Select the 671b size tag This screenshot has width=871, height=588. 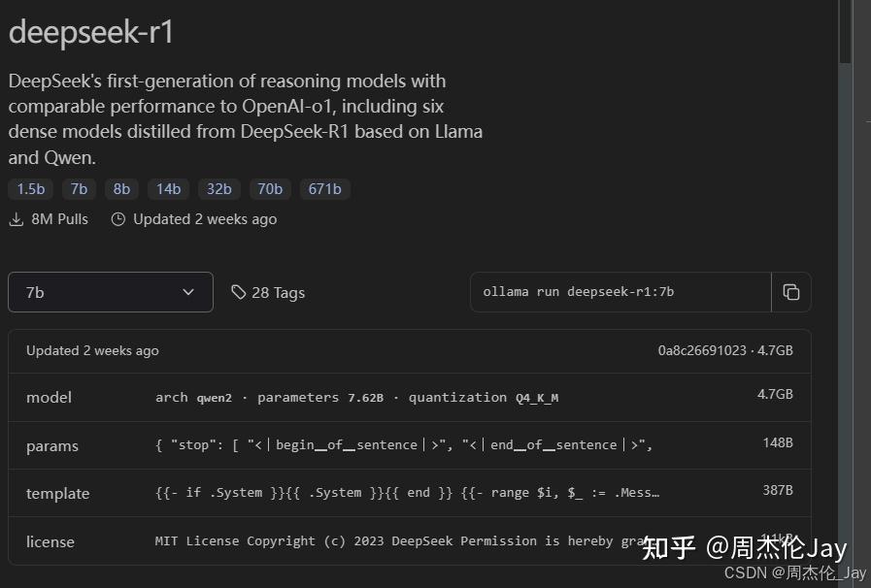[x=324, y=189]
